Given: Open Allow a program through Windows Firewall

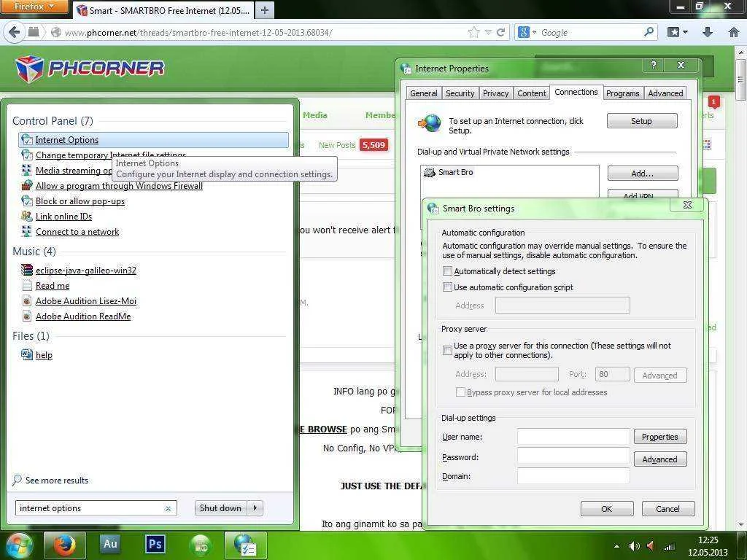Looking at the screenshot, I should tap(119, 186).
